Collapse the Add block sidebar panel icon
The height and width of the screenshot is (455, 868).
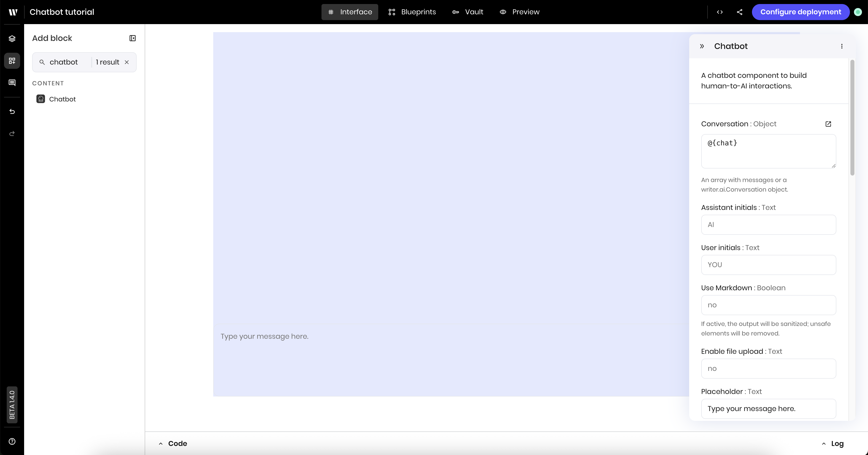click(132, 38)
